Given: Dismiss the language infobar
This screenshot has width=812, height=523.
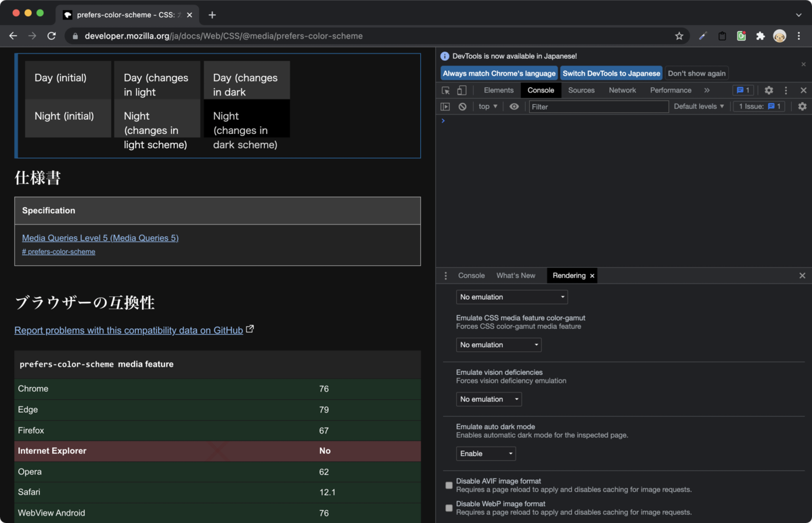Looking at the screenshot, I should [x=803, y=64].
